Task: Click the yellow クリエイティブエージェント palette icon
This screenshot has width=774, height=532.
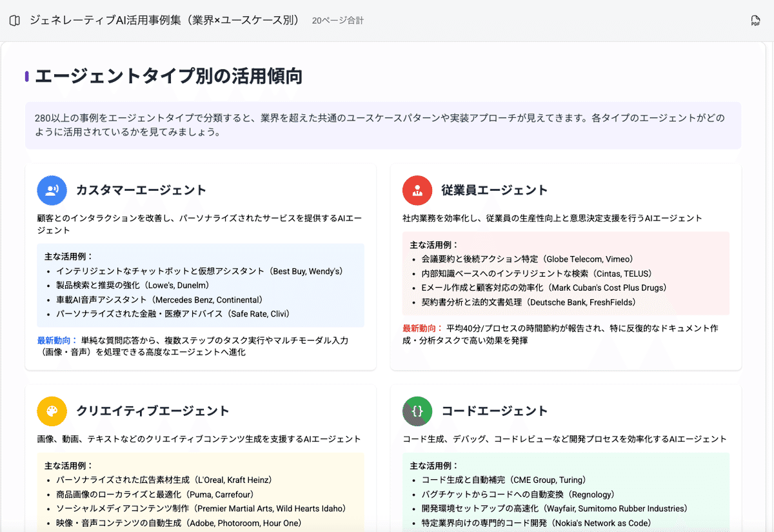Action: coord(52,411)
